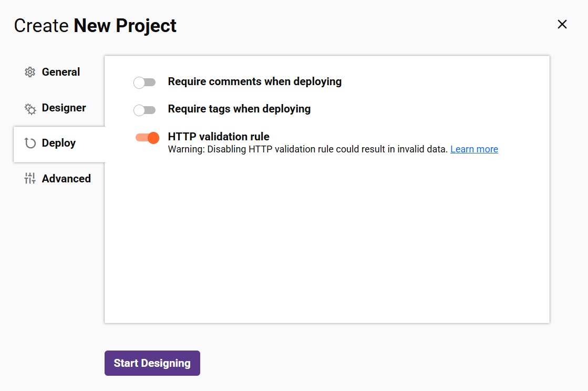The image size is (588, 391).
Task: Click the 'Require comments when deploying' label
Action: click(254, 81)
